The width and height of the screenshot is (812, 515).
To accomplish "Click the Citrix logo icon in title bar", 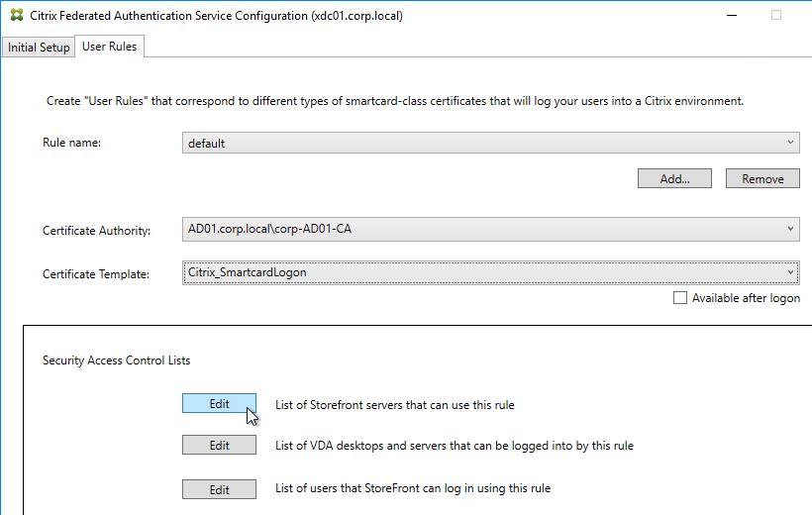I will point(17,15).
